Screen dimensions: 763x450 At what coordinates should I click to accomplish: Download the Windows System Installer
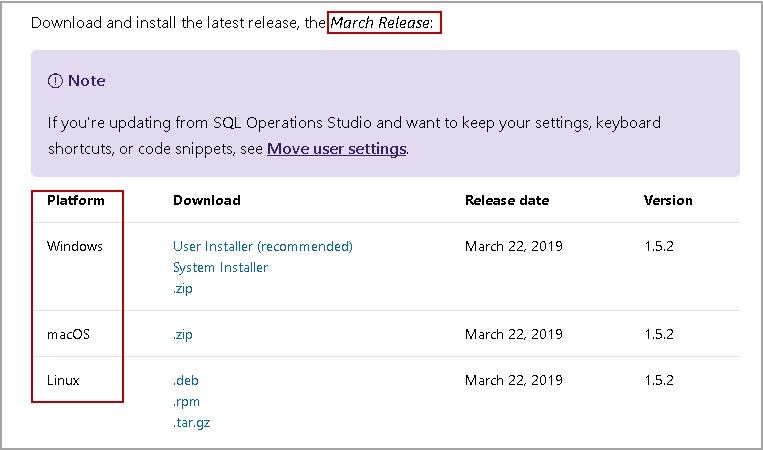click(x=220, y=267)
